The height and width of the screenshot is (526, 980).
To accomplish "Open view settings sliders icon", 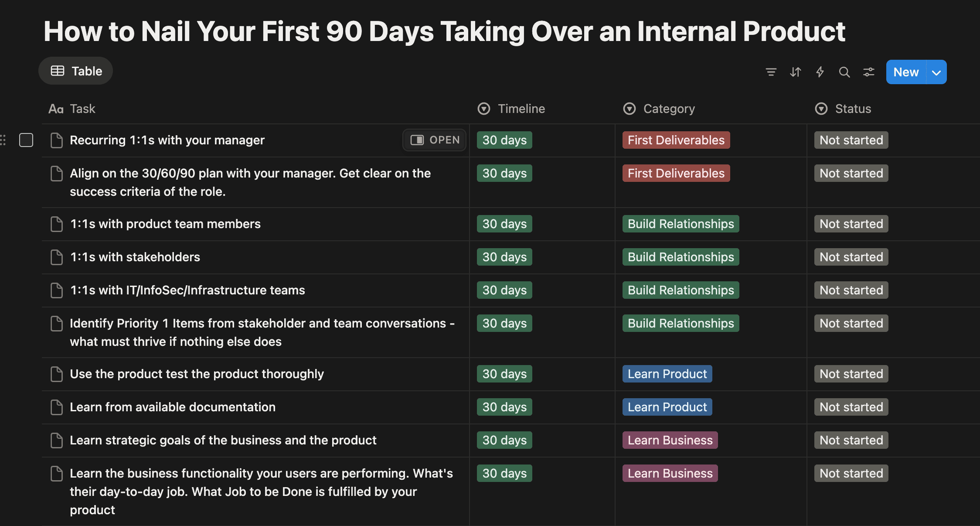I will click(868, 72).
